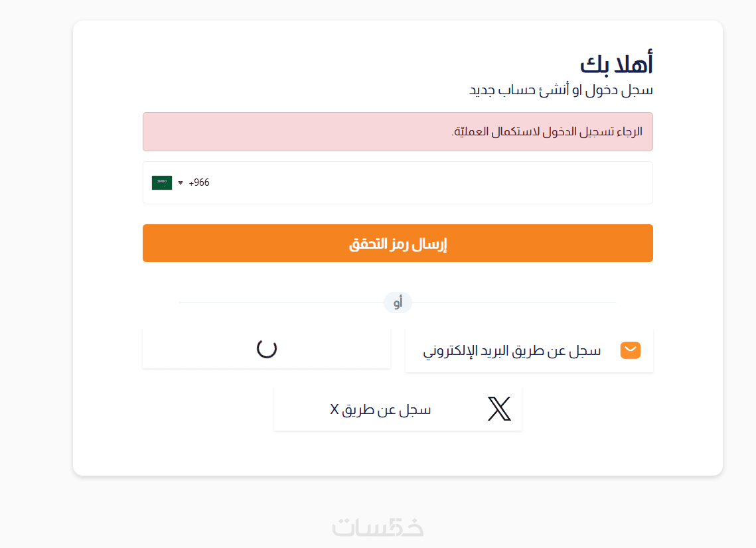Open the خمسات logo at page bottom
The height and width of the screenshot is (548, 756).
click(378, 527)
